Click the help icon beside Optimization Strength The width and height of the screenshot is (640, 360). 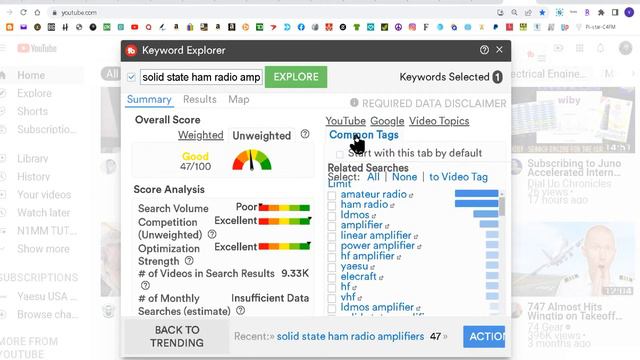[189, 260]
